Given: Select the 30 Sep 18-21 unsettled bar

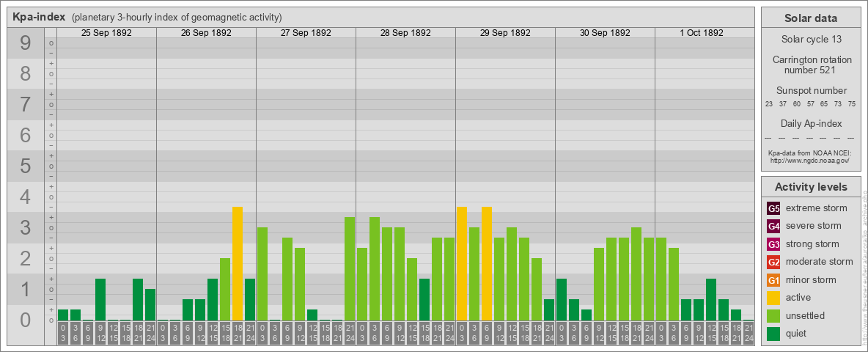Looking at the screenshot, I should tap(636, 274).
